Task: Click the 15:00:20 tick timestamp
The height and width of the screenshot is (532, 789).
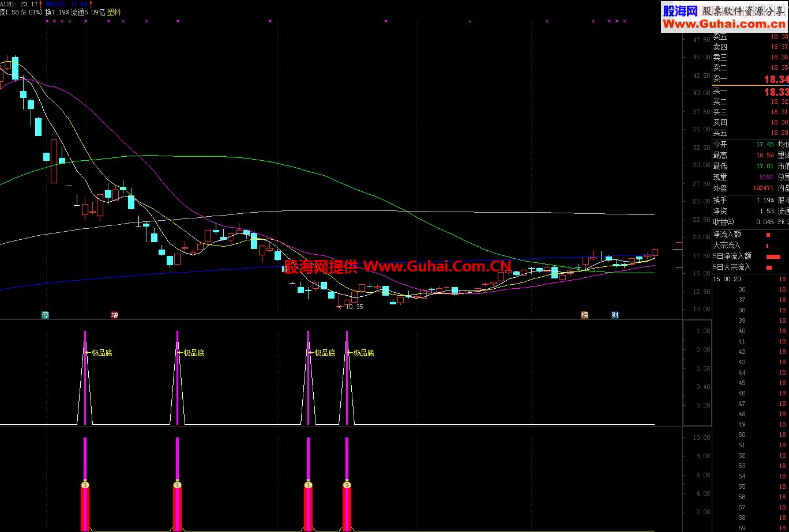Action: click(727, 279)
